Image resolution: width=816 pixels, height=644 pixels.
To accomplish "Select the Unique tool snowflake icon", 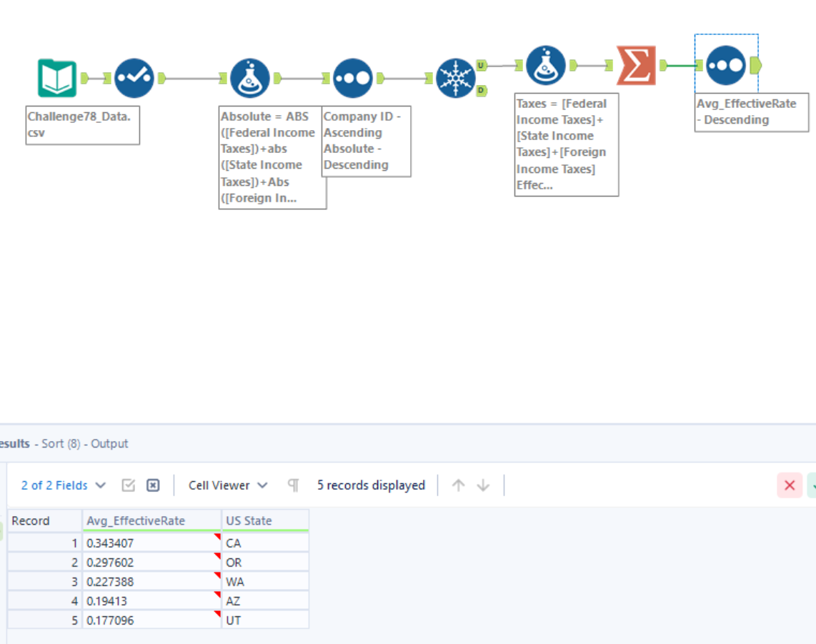I will point(455,78).
